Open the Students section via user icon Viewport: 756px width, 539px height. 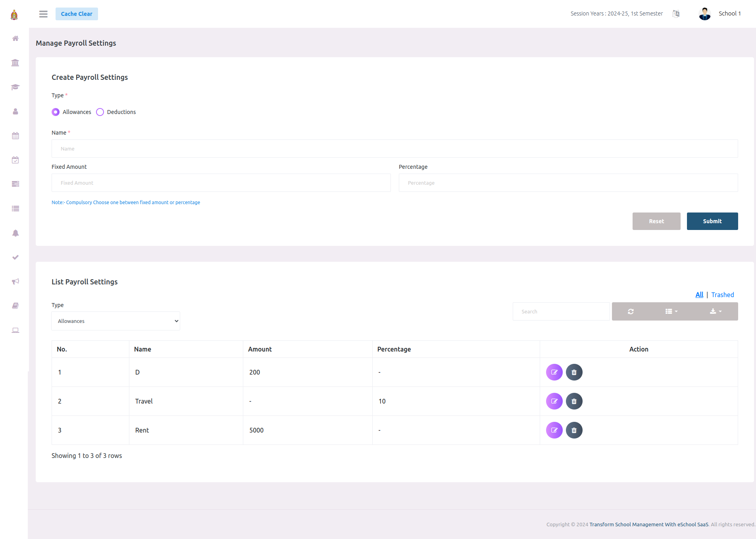tap(15, 112)
